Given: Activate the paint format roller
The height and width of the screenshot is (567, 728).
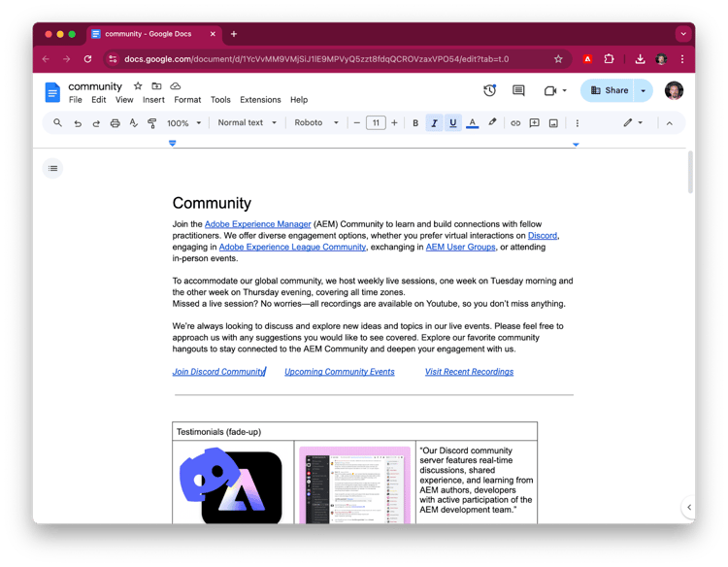Looking at the screenshot, I should [151, 123].
